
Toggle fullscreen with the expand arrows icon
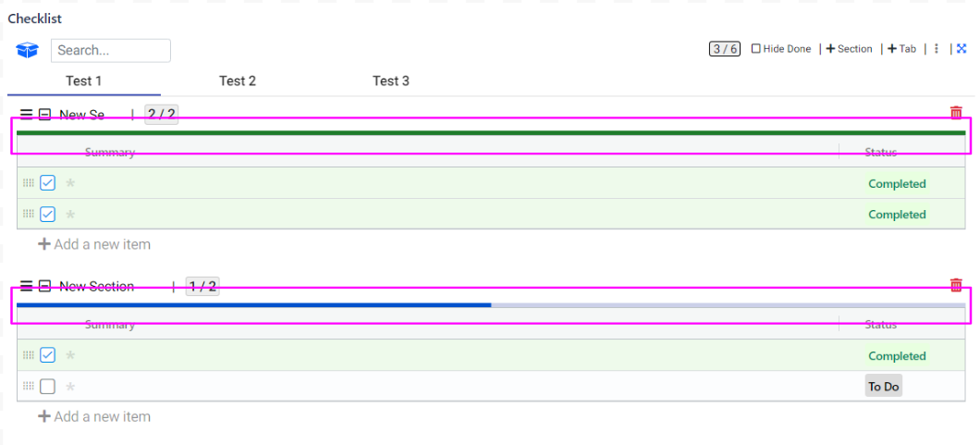961,49
